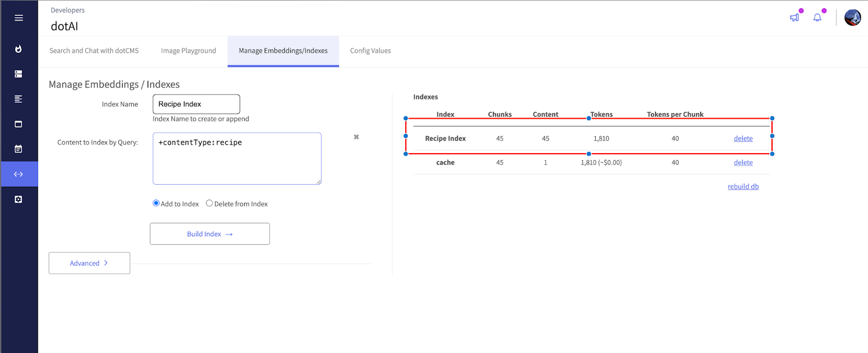Go to the Config Values tab
The height and width of the screenshot is (353, 868).
(x=371, y=51)
